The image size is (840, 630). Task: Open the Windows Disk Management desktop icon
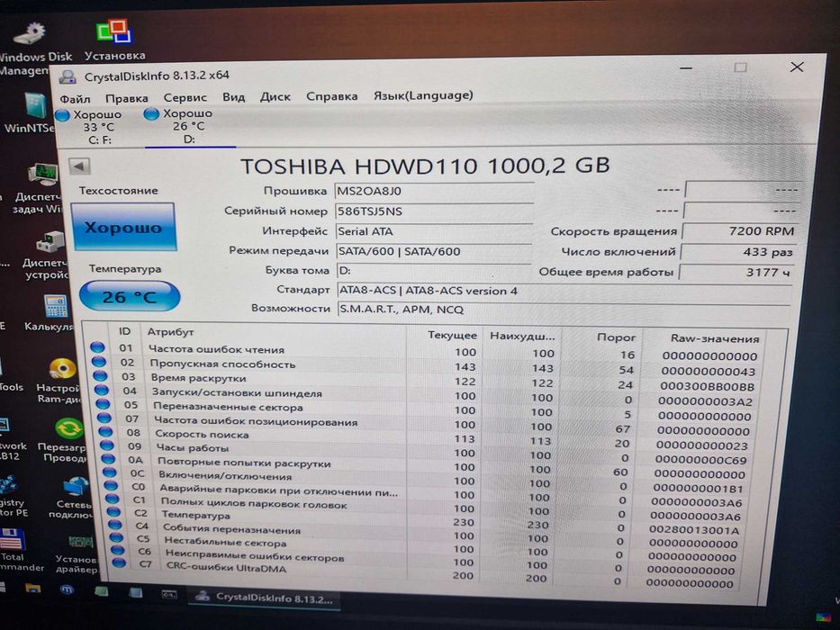click(33, 47)
